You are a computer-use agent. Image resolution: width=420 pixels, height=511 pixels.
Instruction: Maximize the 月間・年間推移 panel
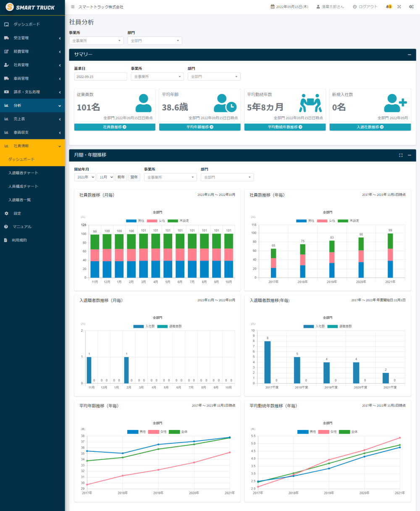pos(401,155)
